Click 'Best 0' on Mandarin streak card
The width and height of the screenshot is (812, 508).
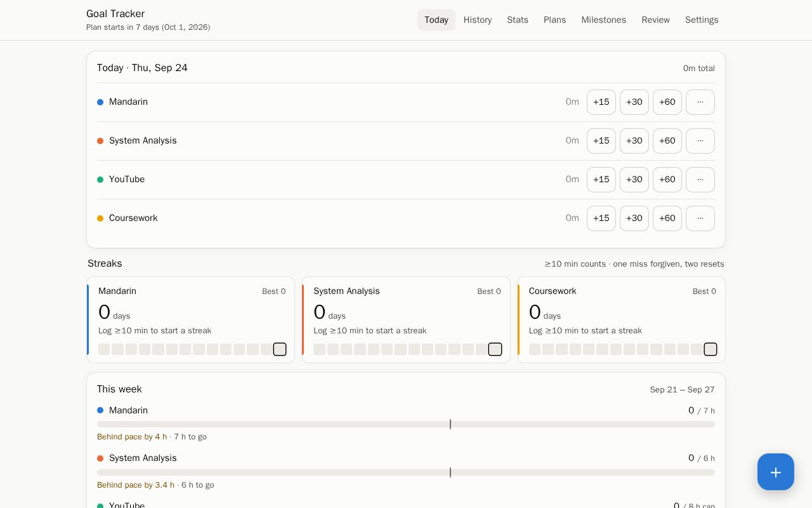click(274, 291)
